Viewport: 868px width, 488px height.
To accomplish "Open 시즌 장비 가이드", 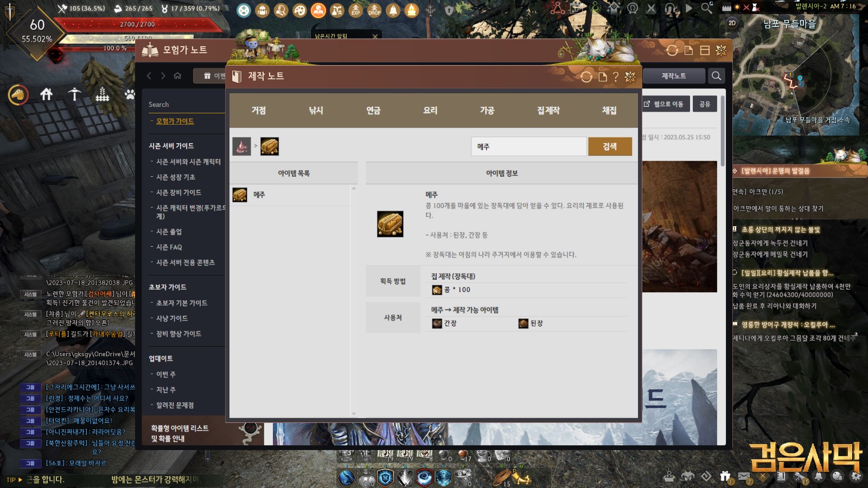I will (178, 192).
